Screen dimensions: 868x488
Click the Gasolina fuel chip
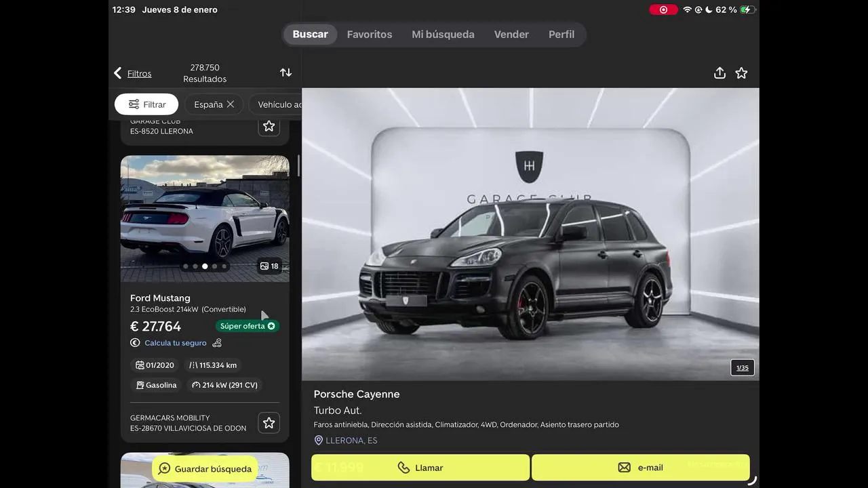[x=156, y=385]
